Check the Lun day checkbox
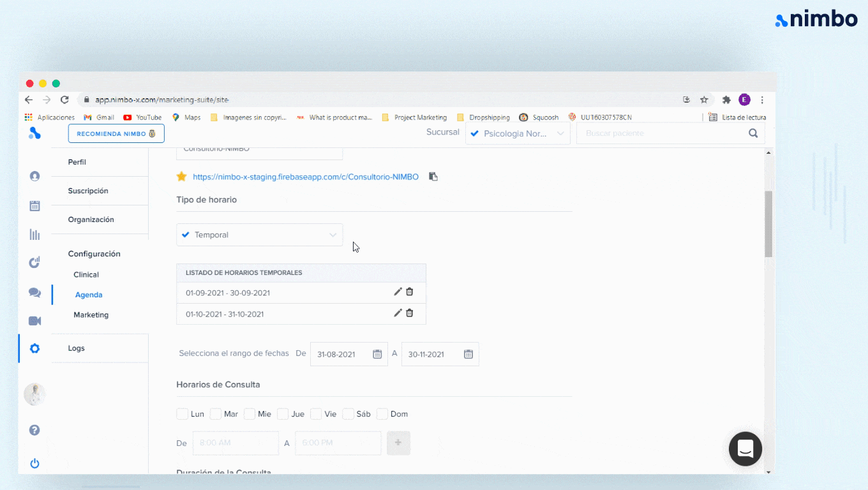868x490 pixels. point(182,413)
